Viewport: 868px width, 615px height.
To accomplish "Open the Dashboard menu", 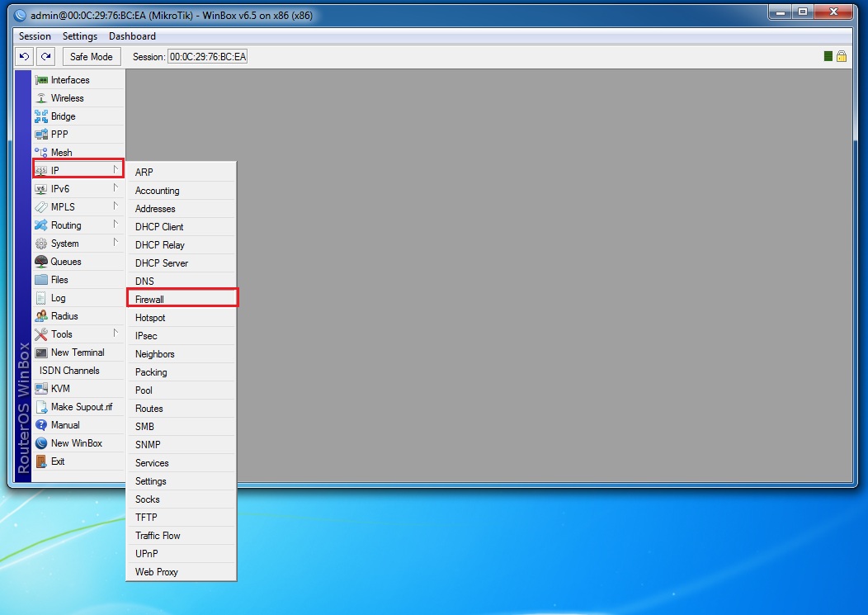I will 132,36.
